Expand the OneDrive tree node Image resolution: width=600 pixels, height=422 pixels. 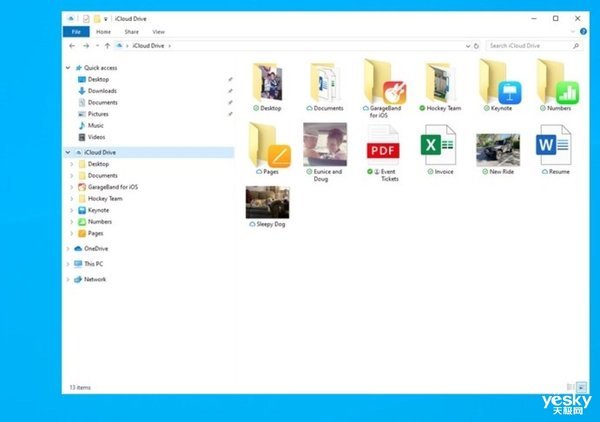tap(68, 249)
